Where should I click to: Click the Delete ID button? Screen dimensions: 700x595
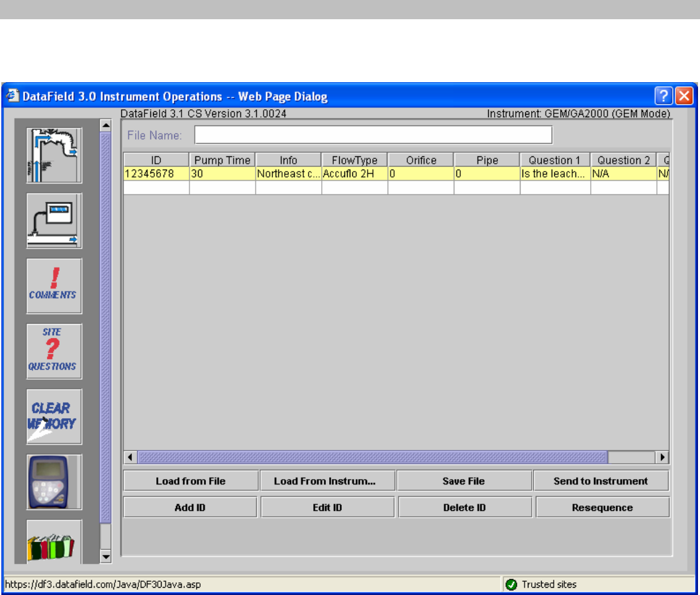[465, 508]
